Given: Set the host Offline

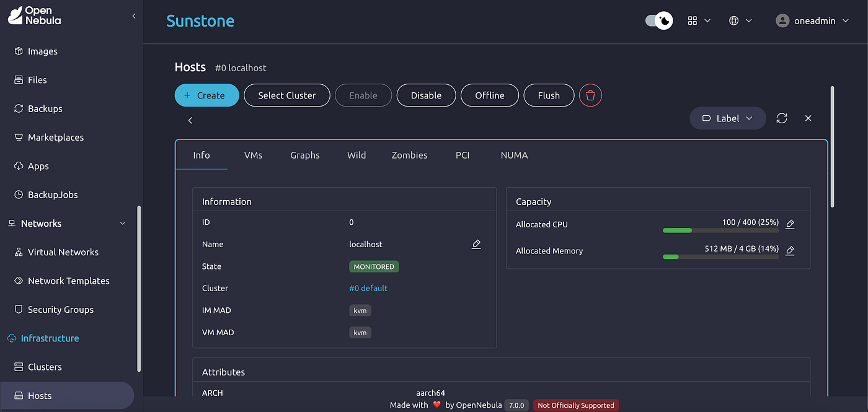Looking at the screenshot, I should 490,95.
